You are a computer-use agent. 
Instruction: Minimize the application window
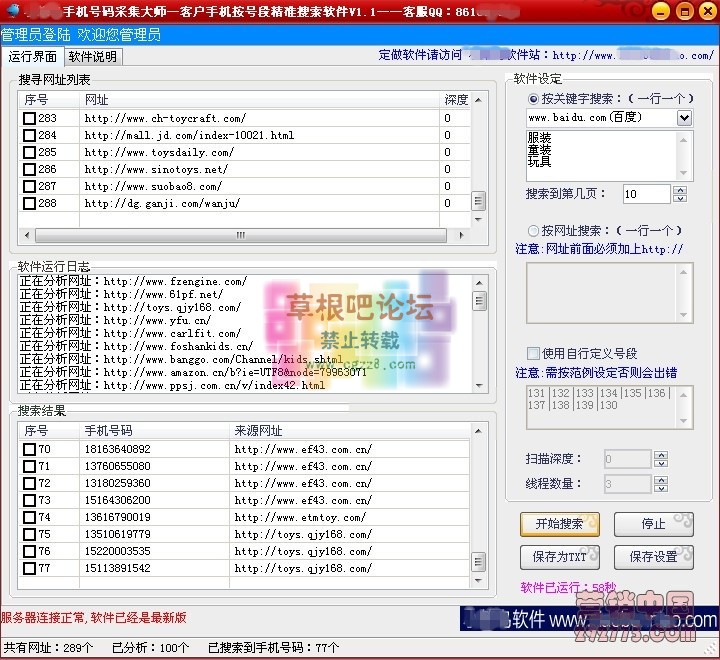coord(661,11)
